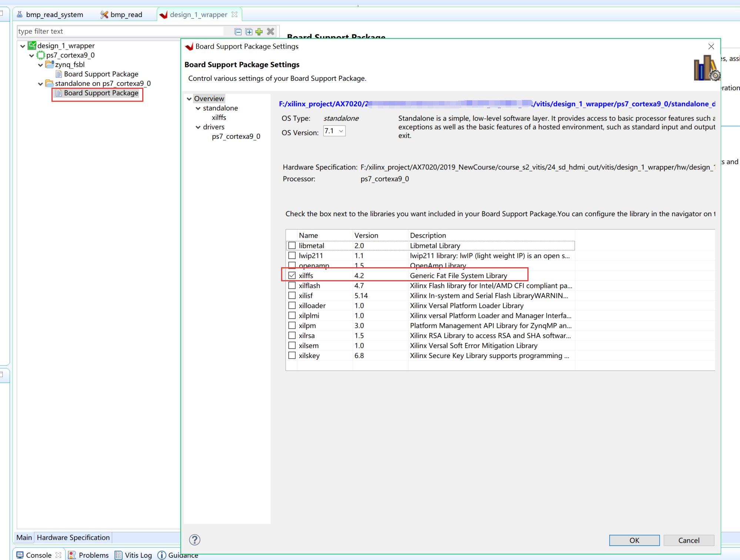Screen dimensions: 740x560
Task: Enable the lwip211 library checkbox
Action: 292,255
